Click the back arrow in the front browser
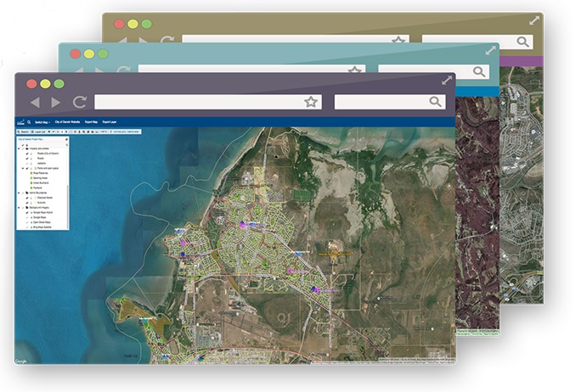This screenshot has height=392, width=587. coord(35,102)
